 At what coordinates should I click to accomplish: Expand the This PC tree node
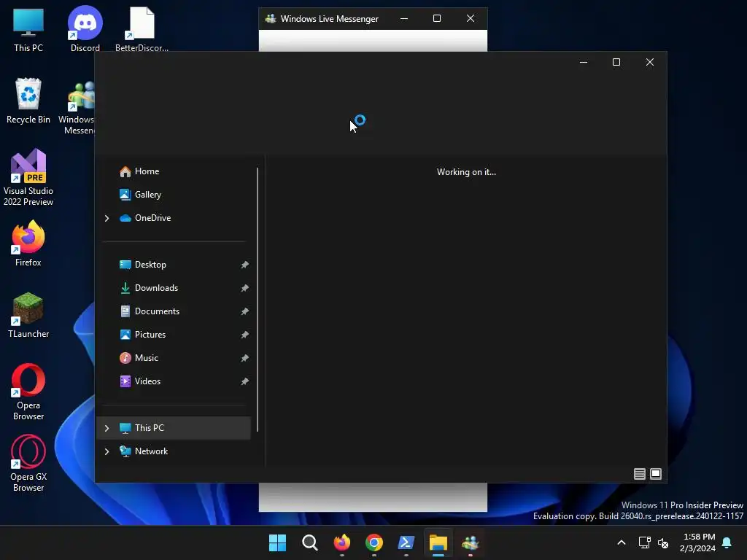coord(107,428)
